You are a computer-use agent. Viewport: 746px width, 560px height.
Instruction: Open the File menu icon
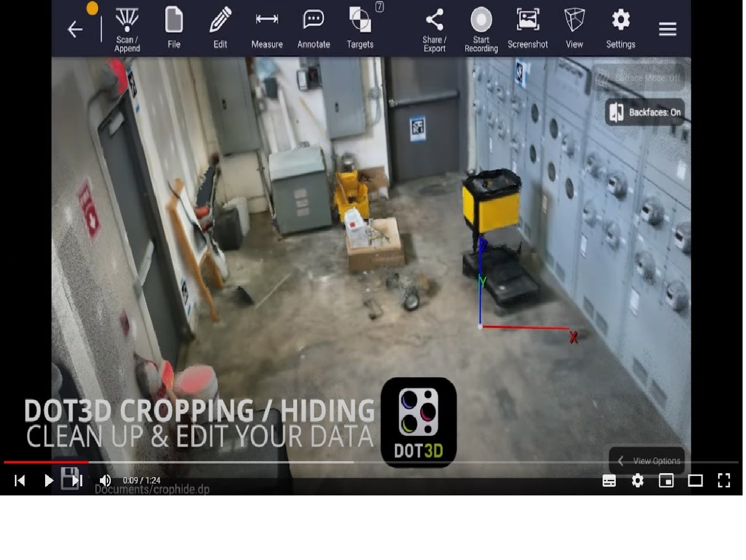point(174,27)
